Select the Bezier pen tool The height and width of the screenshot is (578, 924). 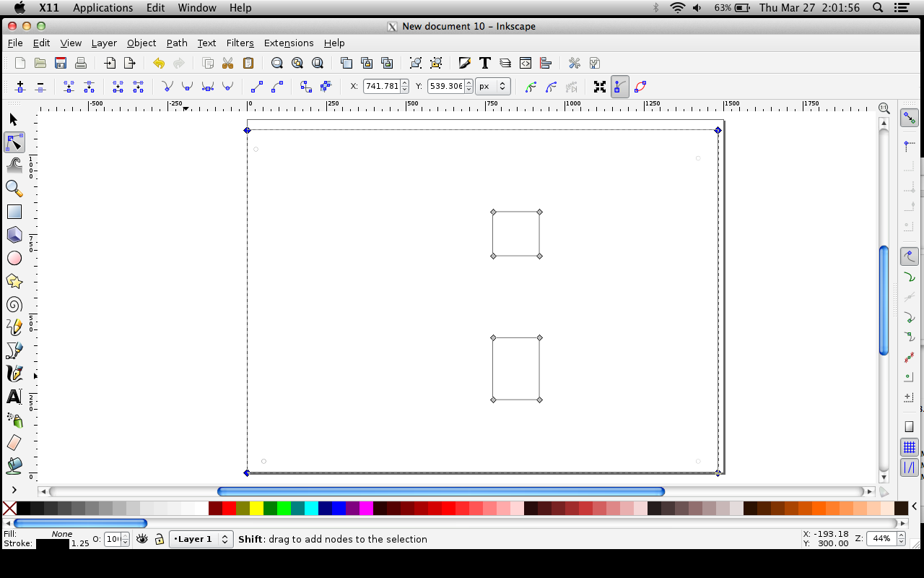coord(14,350)
